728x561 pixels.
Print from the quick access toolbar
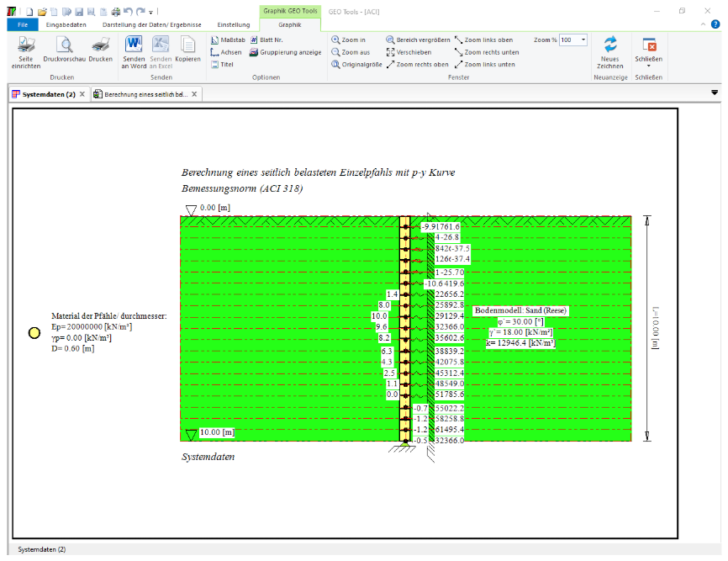[x=116, y=12]
